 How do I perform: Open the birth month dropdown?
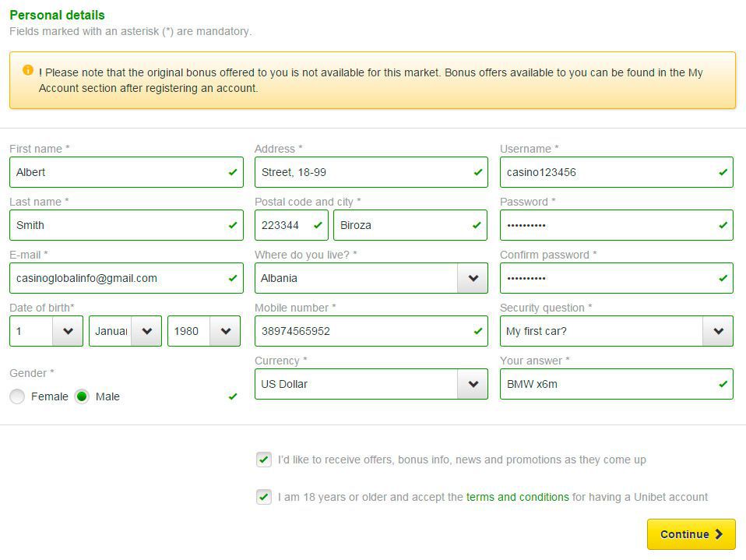point(146,331)
